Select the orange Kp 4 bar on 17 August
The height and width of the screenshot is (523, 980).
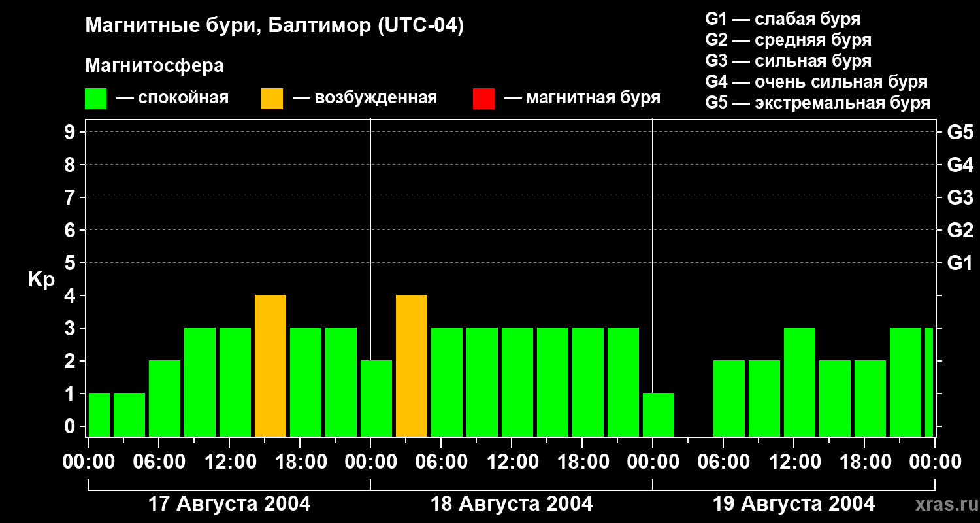point(270,365)
